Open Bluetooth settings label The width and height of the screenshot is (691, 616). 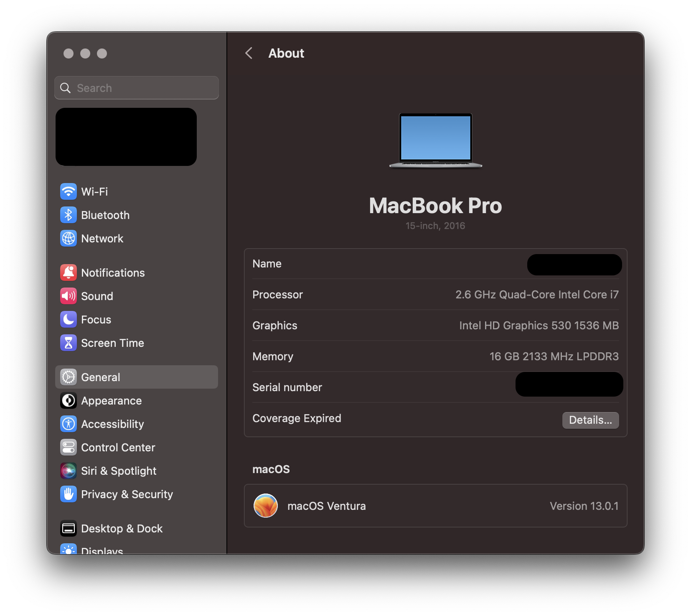[x=105, y=215]
